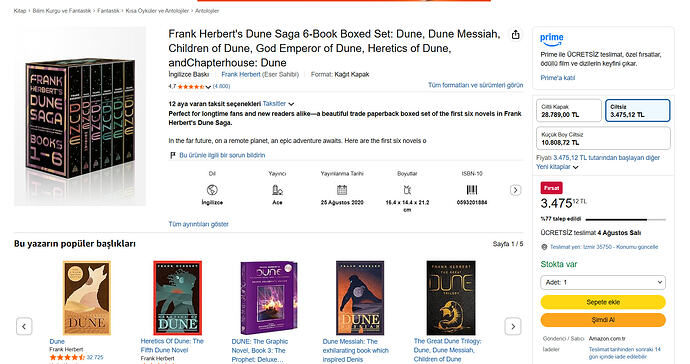
Task: Show next product details with right arrow
Action: click(515, 190)
